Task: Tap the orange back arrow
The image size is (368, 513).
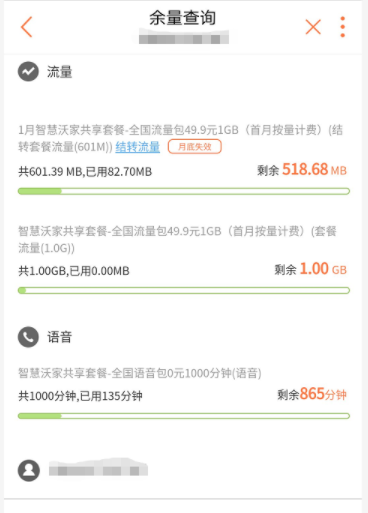Action: pos(26,27)
